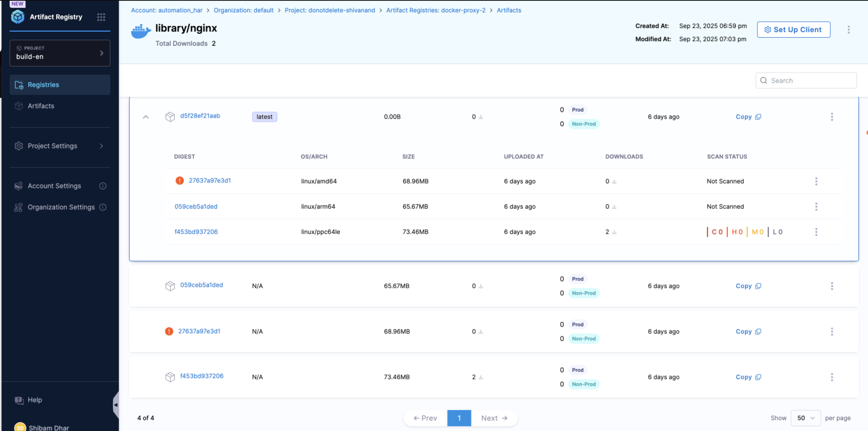Open the build-en project selector
Screen dimensions: 868x431
point(60,53)
